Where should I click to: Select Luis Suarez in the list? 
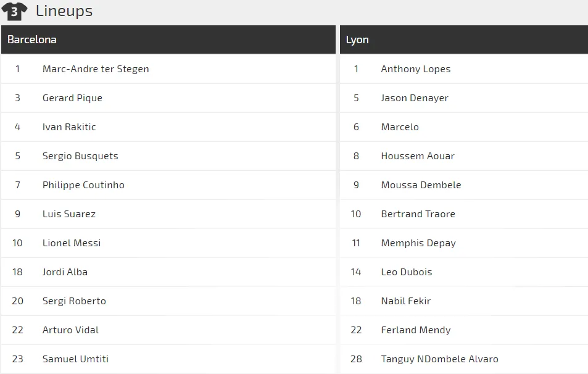coord(69,214)
